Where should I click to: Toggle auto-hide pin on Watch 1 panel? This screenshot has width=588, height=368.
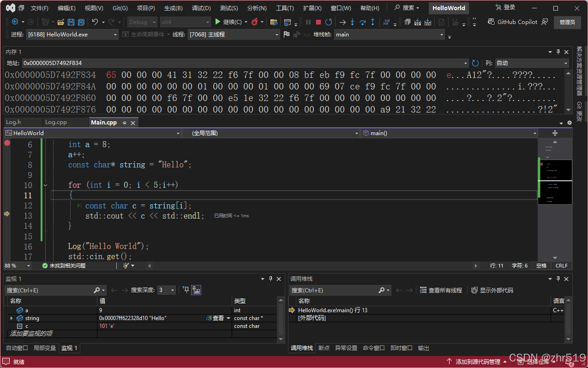pos(270,279)
